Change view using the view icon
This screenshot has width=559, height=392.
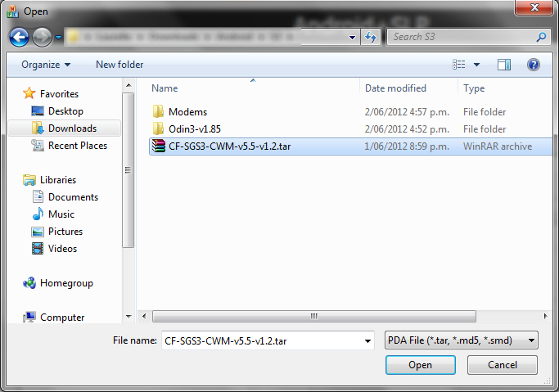coord(459,65)
